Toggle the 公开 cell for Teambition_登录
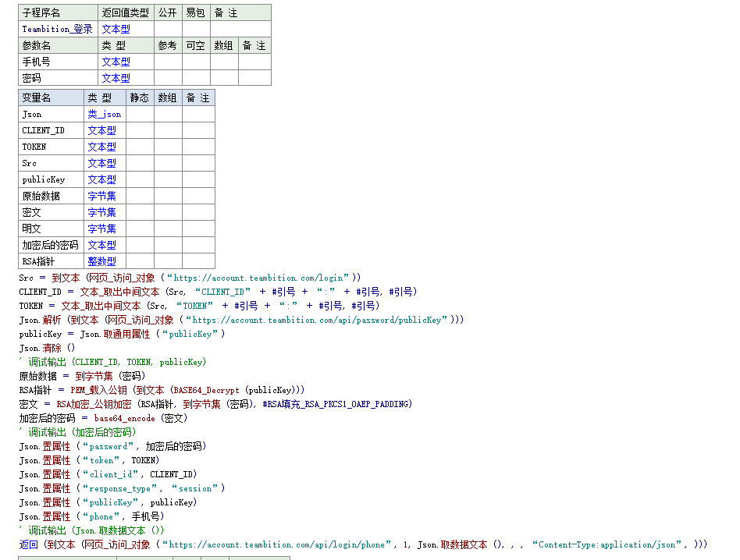 tap(168, 29)
